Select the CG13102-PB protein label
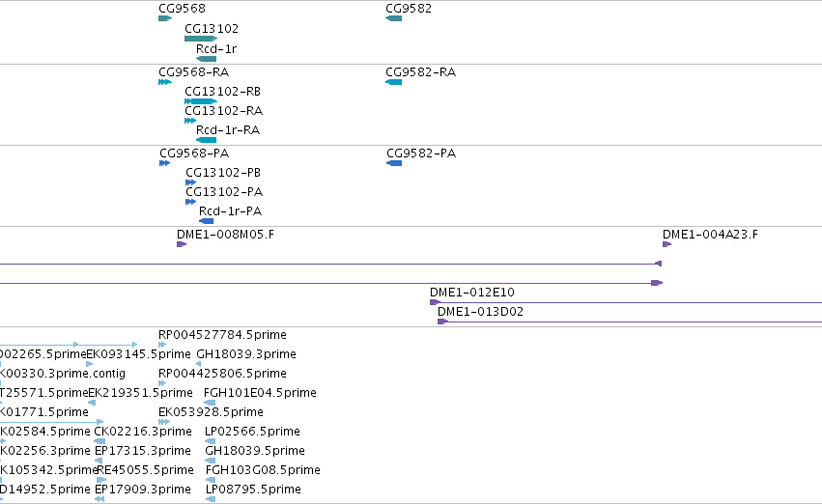 tap(223, 173)
